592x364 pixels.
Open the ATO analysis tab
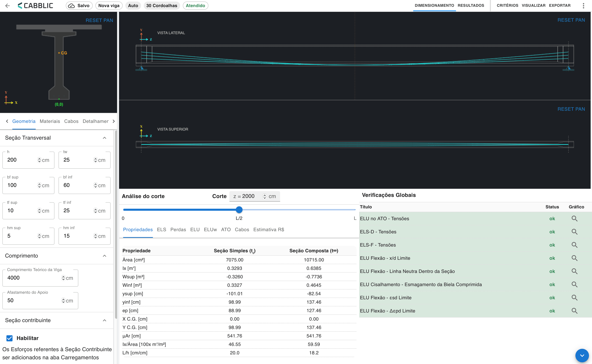(226, 230)
